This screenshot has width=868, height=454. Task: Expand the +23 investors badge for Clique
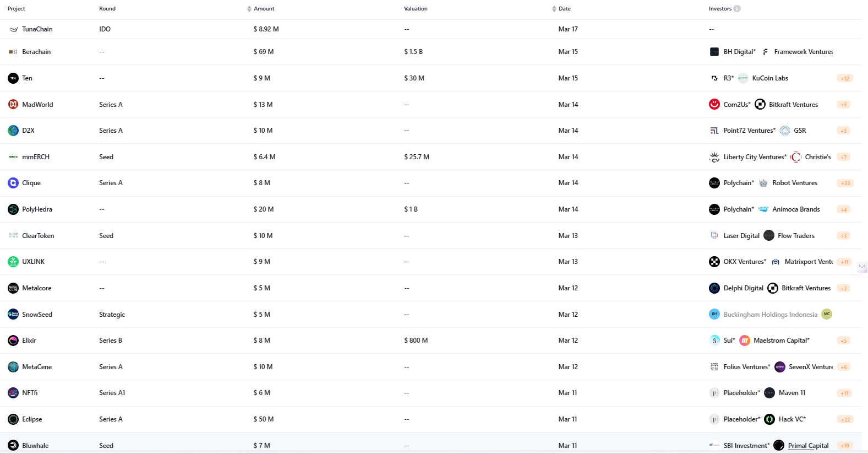[845, 183]
